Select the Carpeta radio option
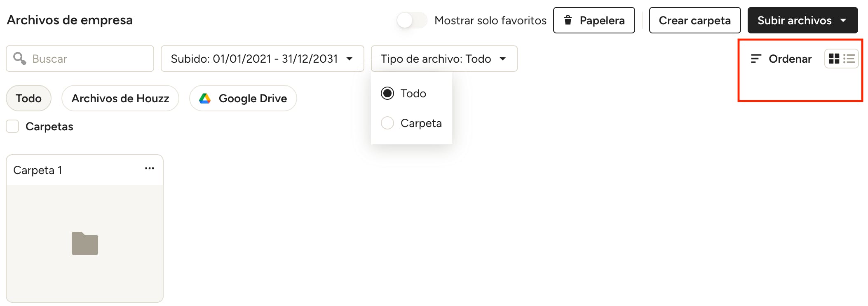Viewport: 868px width, 306px height. 387,123
